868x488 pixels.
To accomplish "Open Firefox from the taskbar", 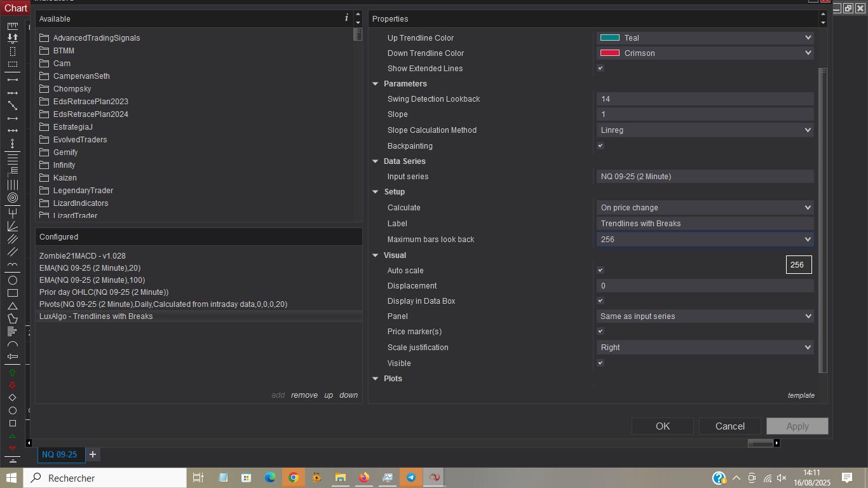I will pyautogui.click(x=363, y=478).
